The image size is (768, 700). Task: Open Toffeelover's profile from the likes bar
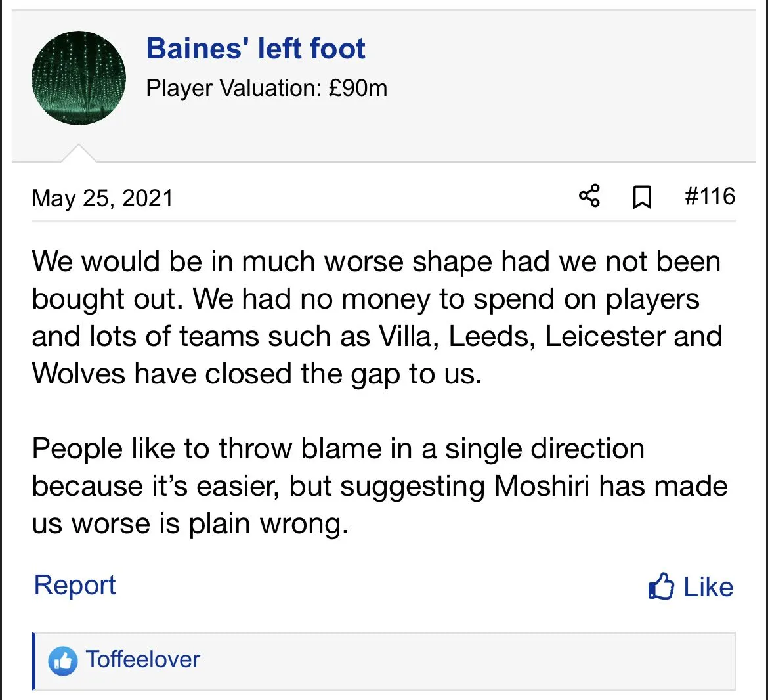point(143,659)
